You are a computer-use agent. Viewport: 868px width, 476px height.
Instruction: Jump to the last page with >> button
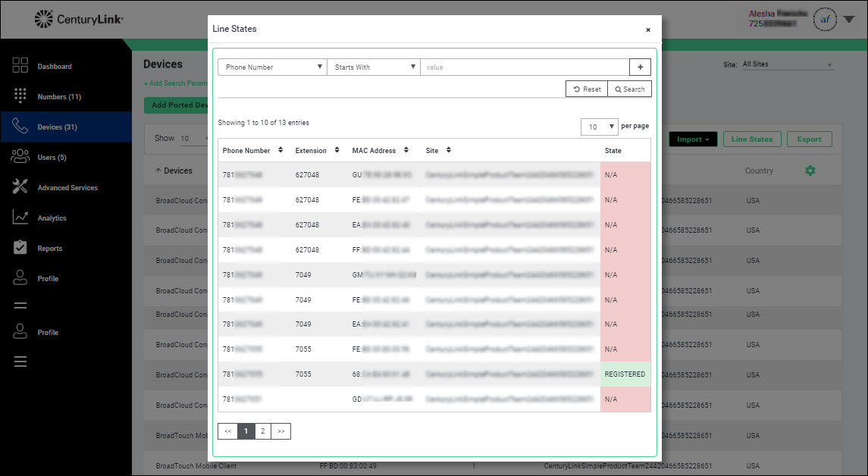[x=280, y=431]
